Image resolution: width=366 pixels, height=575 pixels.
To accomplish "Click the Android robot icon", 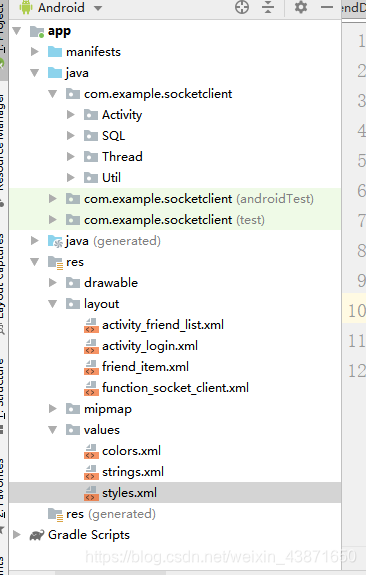I will tap(26, 7).
